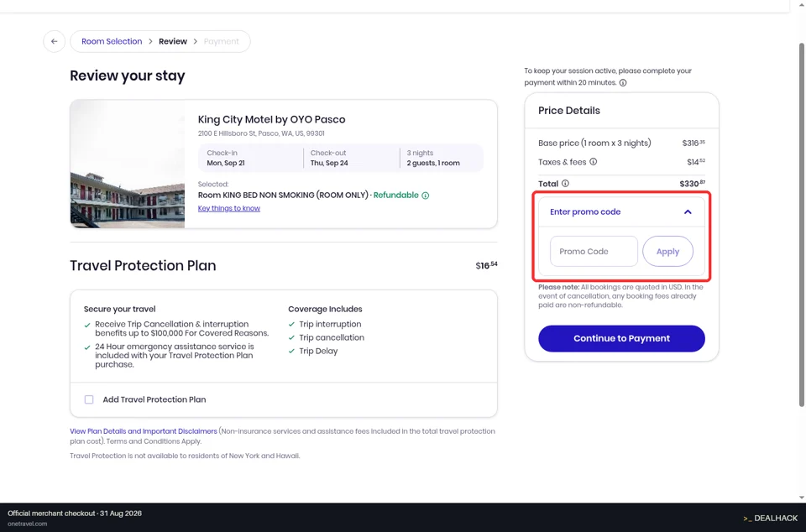Click taxes value $14.52

696,162
